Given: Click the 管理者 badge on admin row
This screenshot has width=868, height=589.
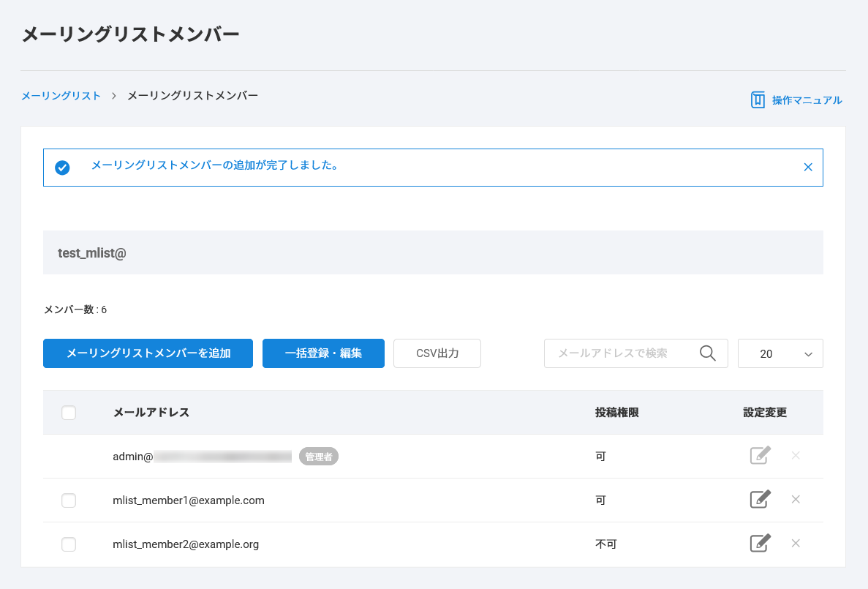Looking at the screenshot, I should [x=319, y=457].
